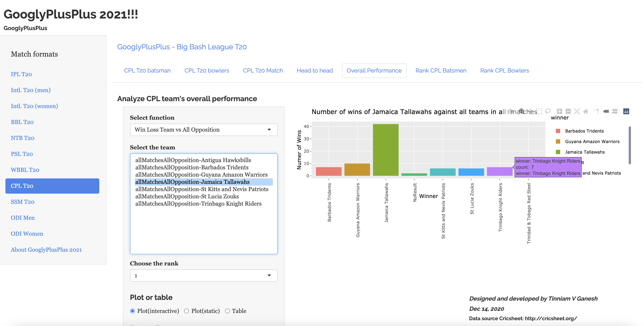644x326 pixels.
Task: Click the Plotly zoom out button
Action: 568,111
